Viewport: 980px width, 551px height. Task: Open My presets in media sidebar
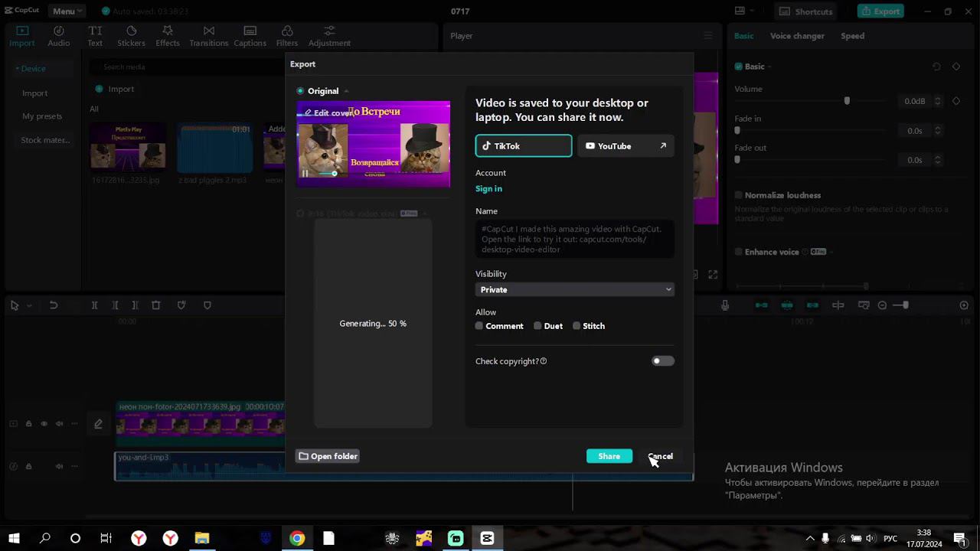42,116
